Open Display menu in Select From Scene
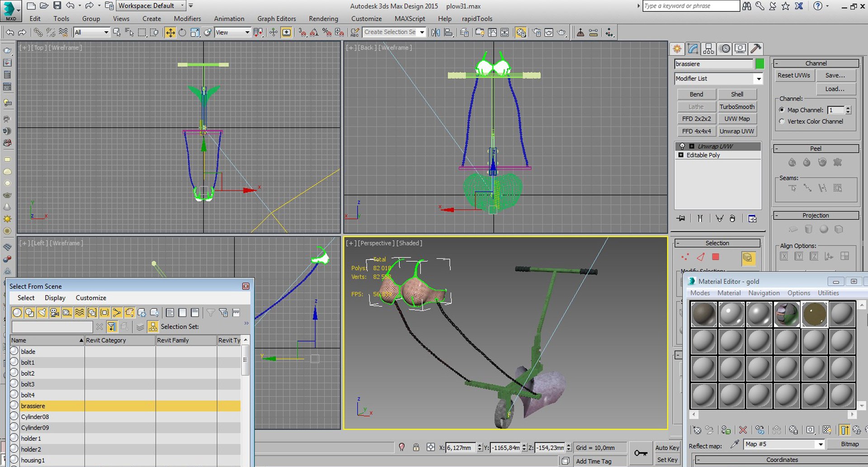This screenshot has height=467, width=868. click(x=55, y=298)
